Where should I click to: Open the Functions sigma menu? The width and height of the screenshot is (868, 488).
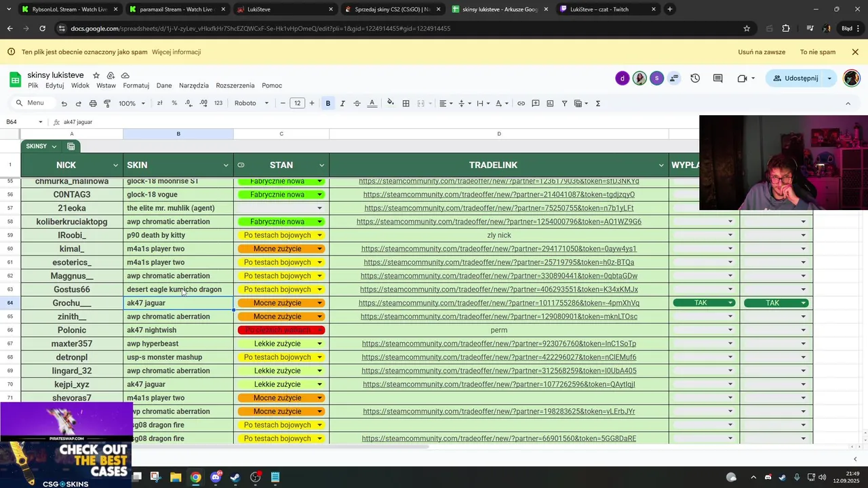[598, 104]
